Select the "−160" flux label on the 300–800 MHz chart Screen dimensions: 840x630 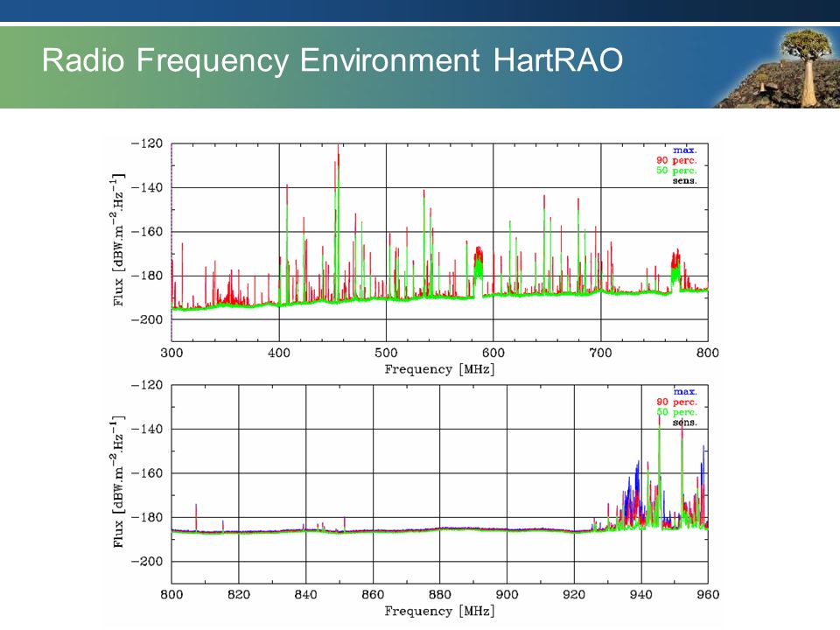tap(147, 231)
